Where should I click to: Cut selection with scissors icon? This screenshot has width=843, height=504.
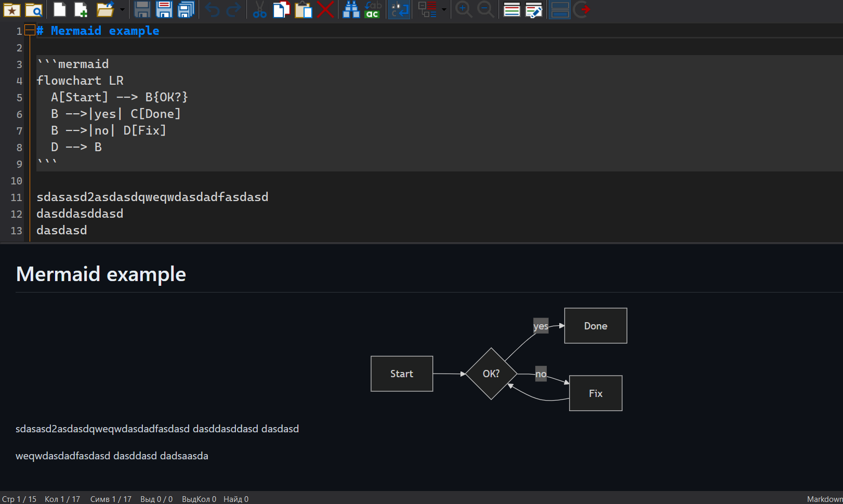(x=259, y=10)
